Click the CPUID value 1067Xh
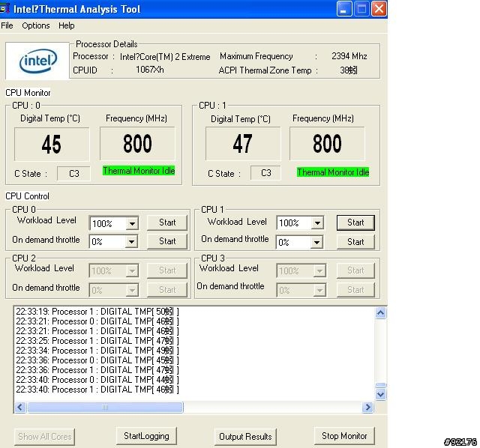 pos(150,70)
